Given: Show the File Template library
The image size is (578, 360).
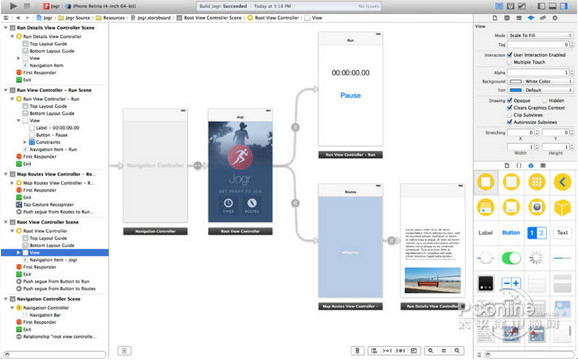Looking at the screenshot, I should [x=507, y=166].
